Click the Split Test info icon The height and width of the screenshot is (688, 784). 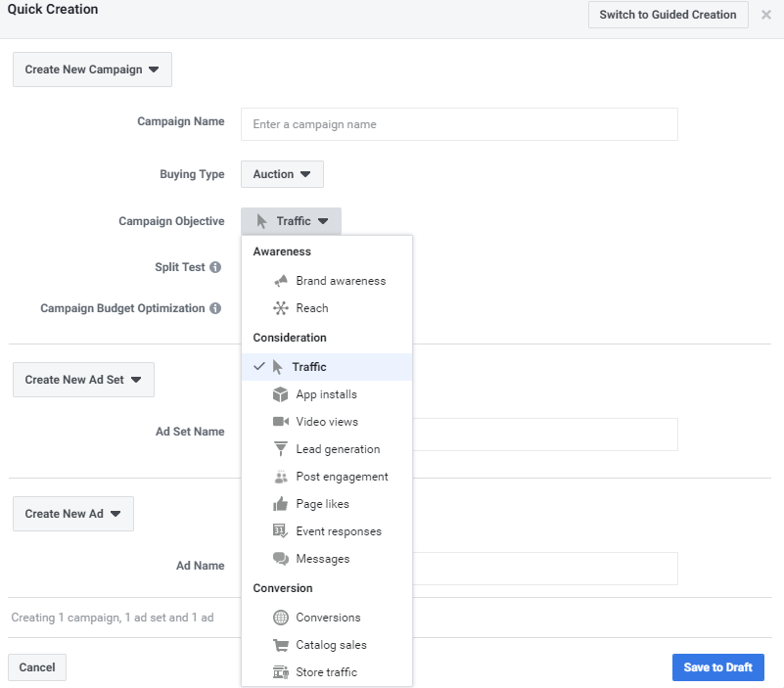(215, 267)
